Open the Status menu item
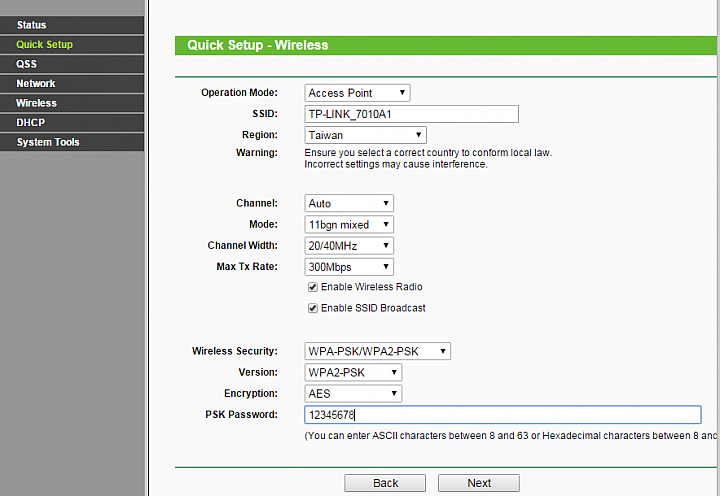Viewport: 720px width, 496px height. [x=72, y=25]
